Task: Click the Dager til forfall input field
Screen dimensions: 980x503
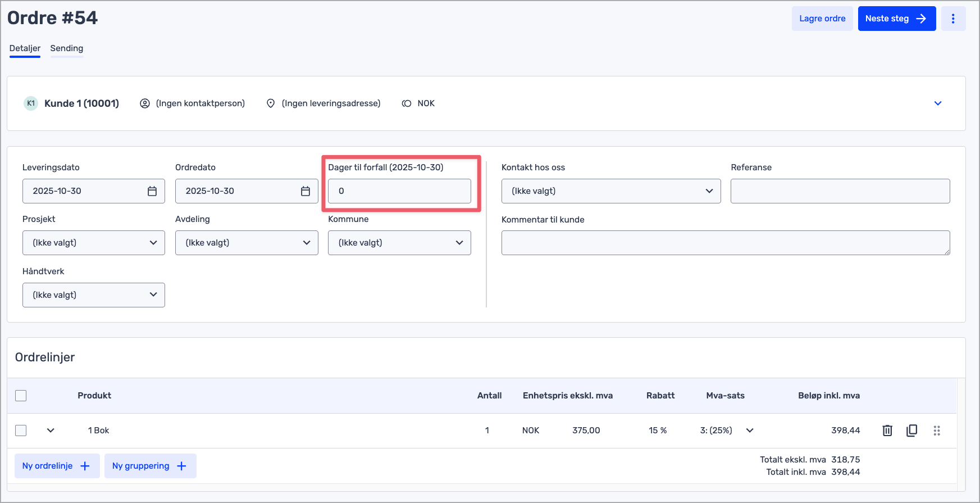Action: [399, 191]
